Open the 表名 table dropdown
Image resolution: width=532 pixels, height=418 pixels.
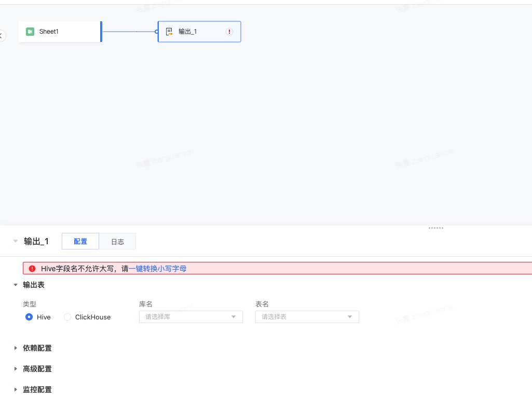point(307,317)
